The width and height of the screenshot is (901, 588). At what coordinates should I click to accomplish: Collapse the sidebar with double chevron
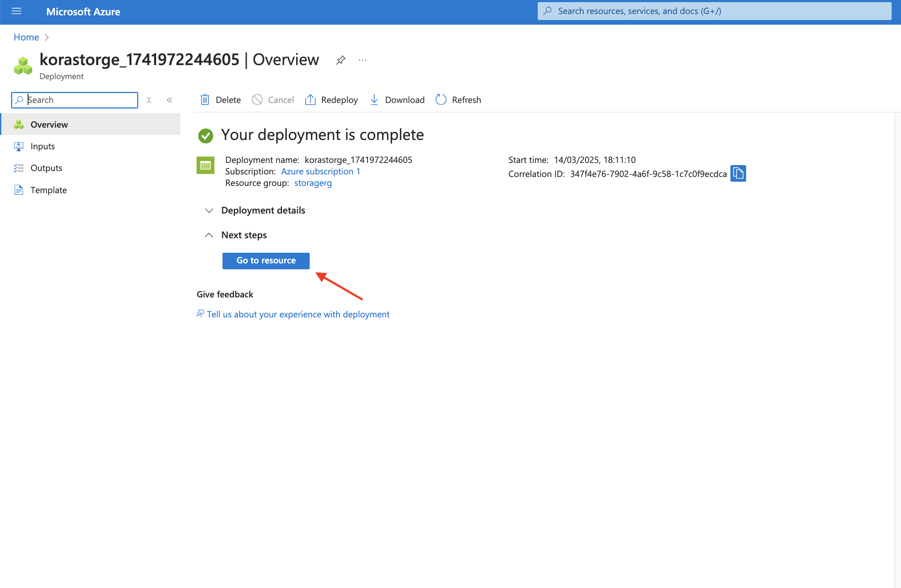(169, 100)
